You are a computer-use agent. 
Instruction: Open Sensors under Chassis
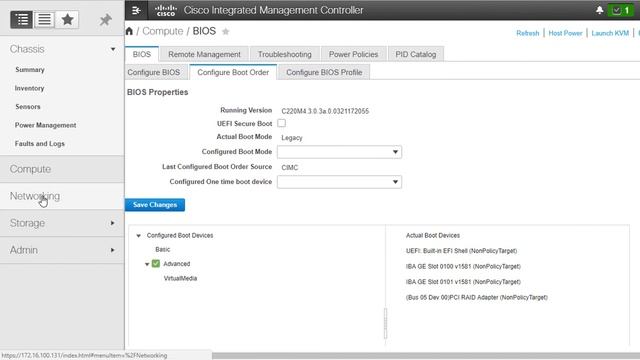point(28,107)
